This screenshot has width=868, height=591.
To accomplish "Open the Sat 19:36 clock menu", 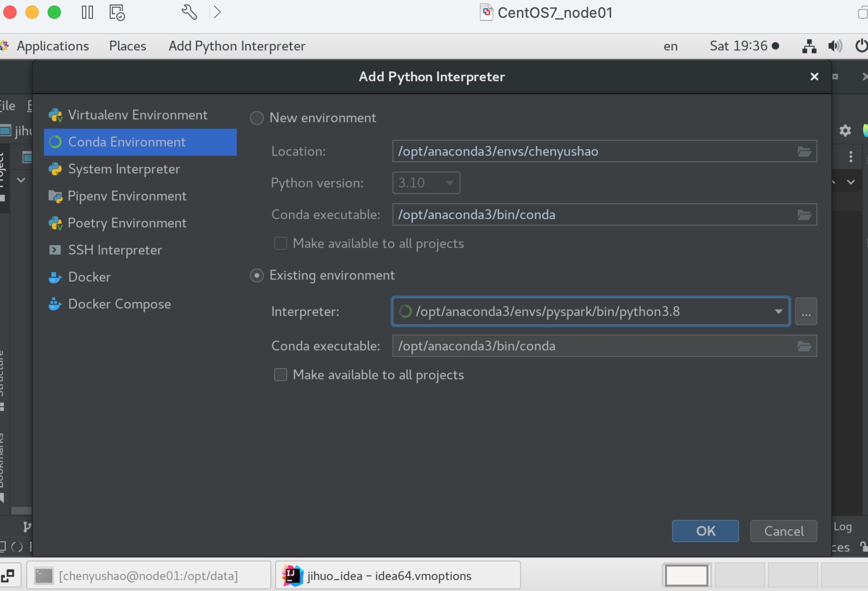I will 745,46.
